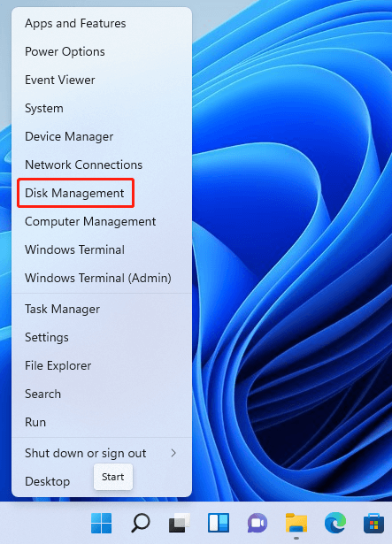Open the Run dialog entry
This screenshot has width=392, height=544.
[102, 422]
